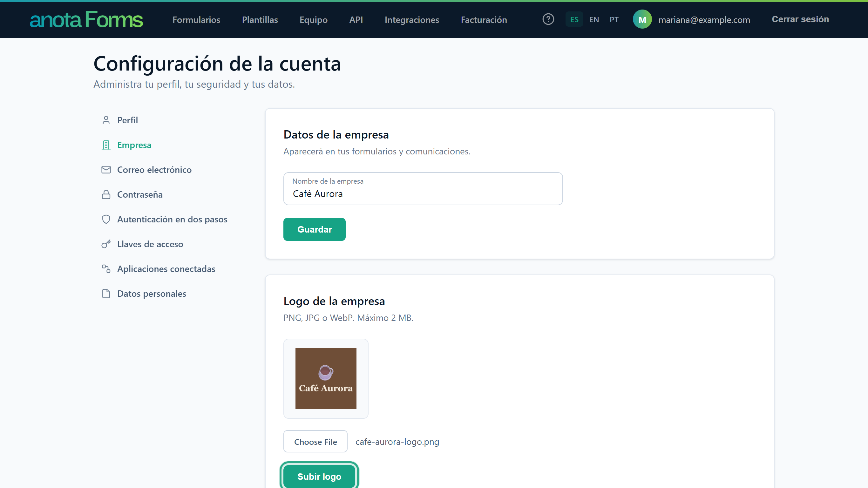Click mariana@example.com account email
This screenshot has width=868, height=488.
tap(704, 20)
